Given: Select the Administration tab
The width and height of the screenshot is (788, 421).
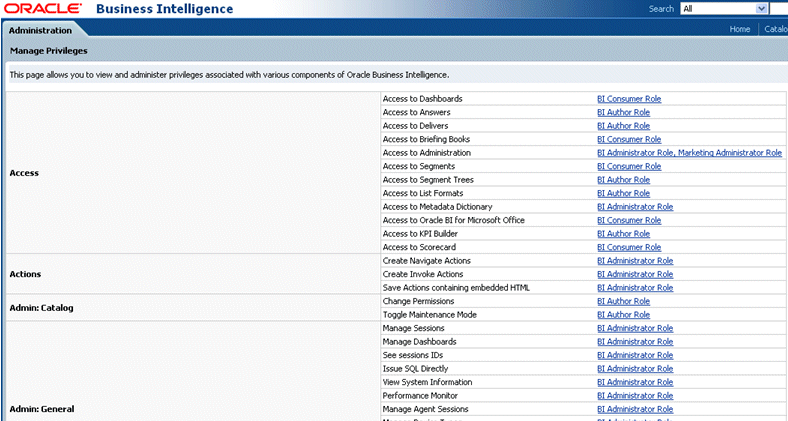Looking at the screenshot, I should tap(40, 30).
